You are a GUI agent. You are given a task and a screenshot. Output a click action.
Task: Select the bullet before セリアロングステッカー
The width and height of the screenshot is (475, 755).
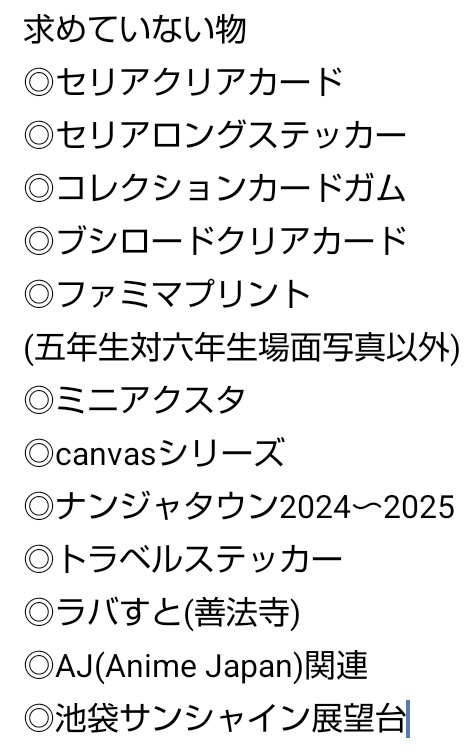[39, 135]
